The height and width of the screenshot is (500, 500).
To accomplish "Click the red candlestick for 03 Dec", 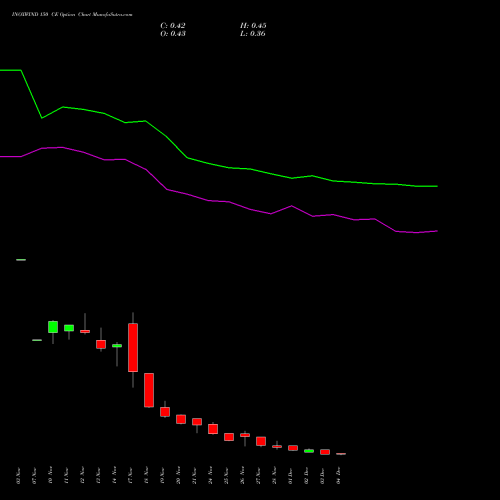I will [325, 452].
